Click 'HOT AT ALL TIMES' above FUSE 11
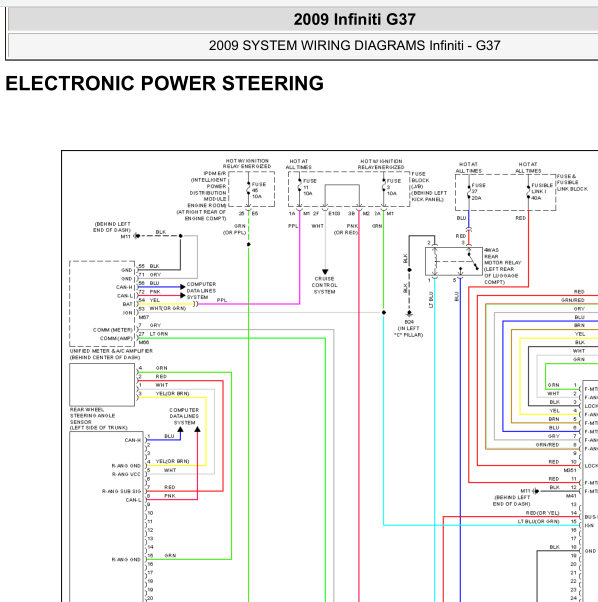Image resolution: width=598 pixels, height=602 pixels. point(299,164)
